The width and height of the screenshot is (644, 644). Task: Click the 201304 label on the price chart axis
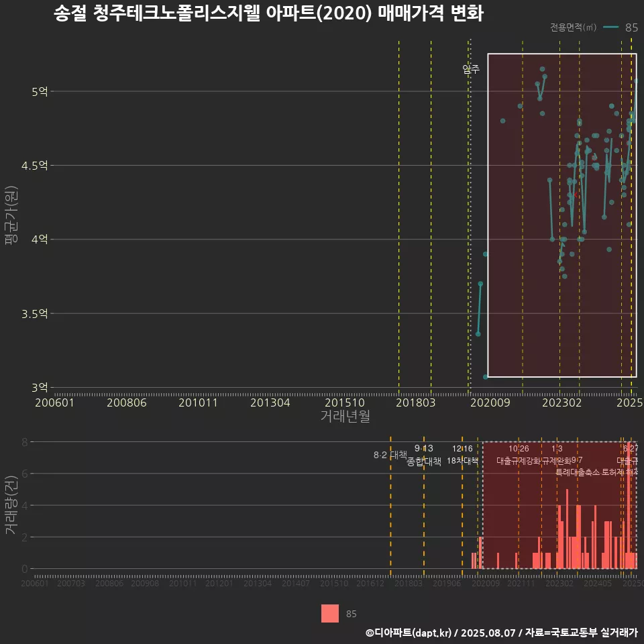pyautogui.click(x=270, y=402)
